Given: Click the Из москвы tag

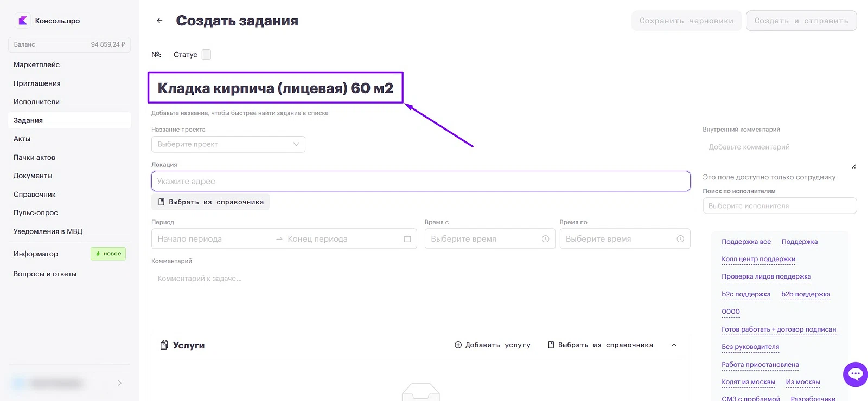Looking at the screenshot, I should click(803, 382).
